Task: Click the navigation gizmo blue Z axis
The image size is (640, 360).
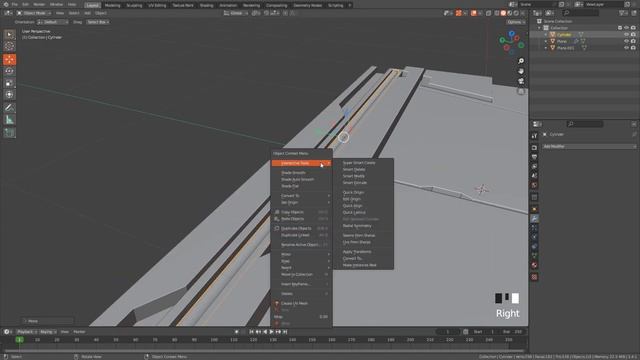Action: pyautogui.click(x=511, y=34)
